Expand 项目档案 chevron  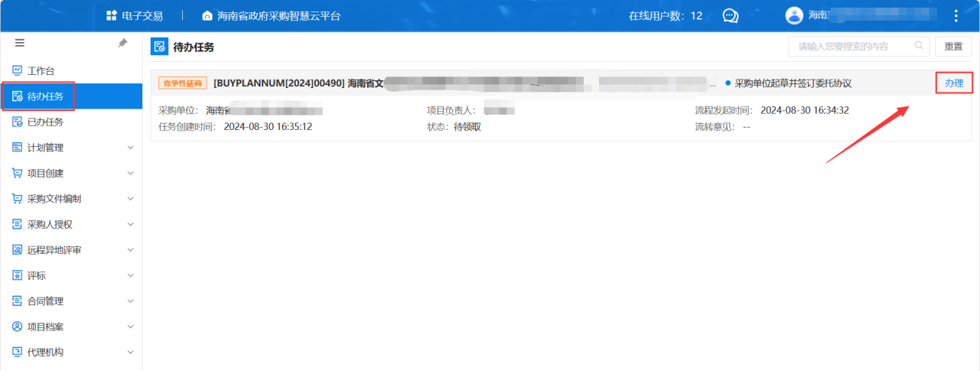click(x=130, y=327)
